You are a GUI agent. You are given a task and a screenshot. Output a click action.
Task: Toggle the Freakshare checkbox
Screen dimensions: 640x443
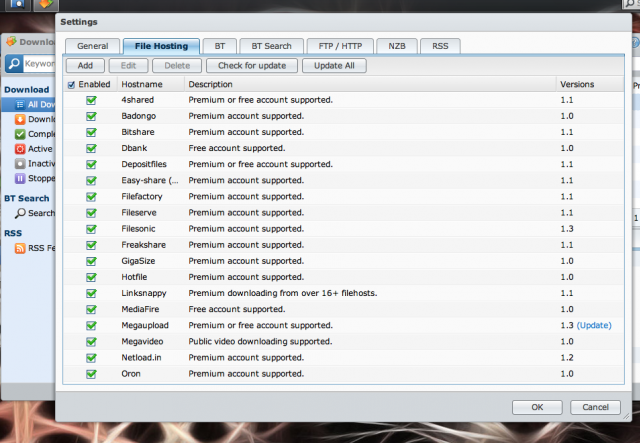91,245
